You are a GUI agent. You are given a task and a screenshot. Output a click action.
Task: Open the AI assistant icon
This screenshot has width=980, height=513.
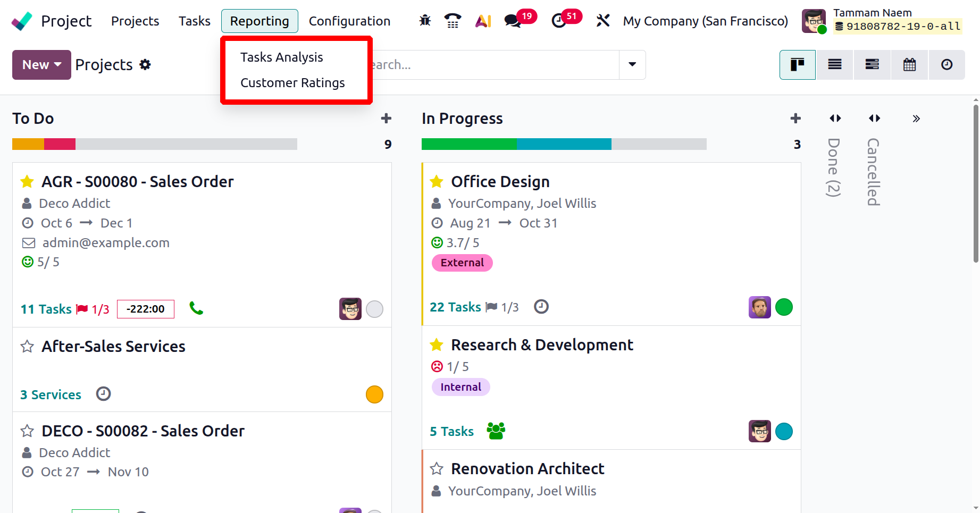[483, 21]
